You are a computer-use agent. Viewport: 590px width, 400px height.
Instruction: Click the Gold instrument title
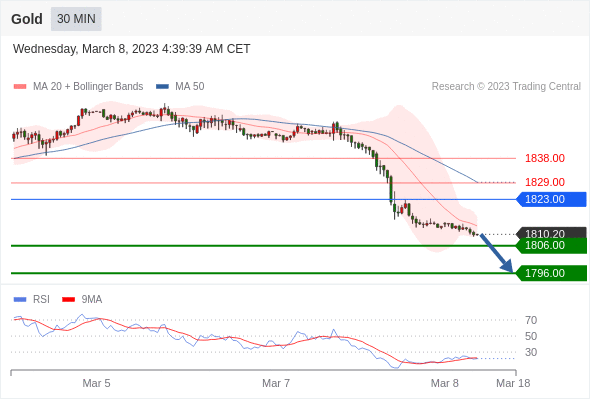27,19
